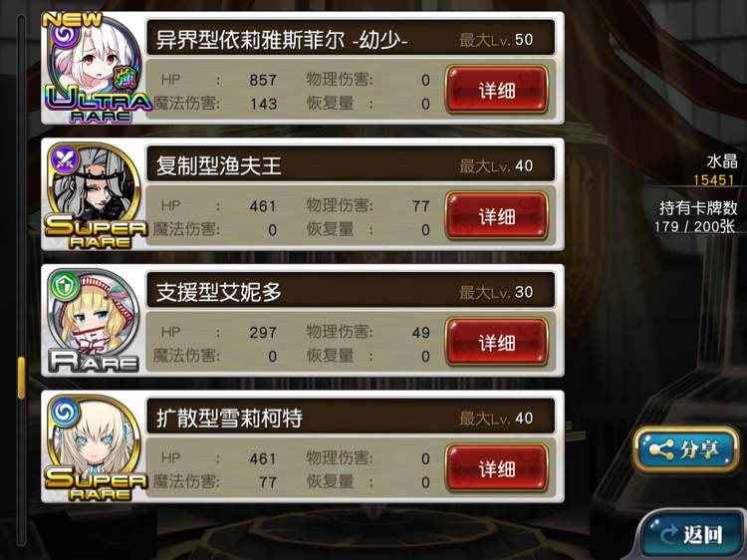Click the blue swirl icon on 雪莉柯特 card
Screen dimensions: 747x560
pyautogui.click(x=64, y=412)
